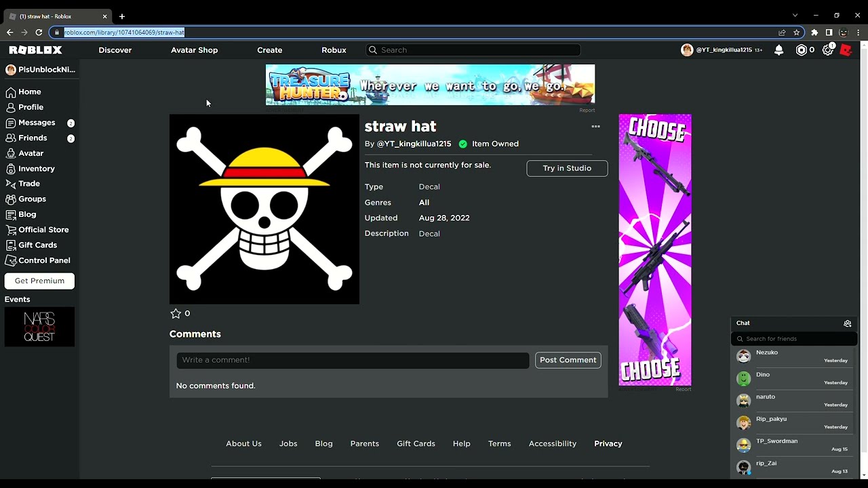The image size is (868, 488).
Task: Click the browser address bar URL
Action: [124, 32]
